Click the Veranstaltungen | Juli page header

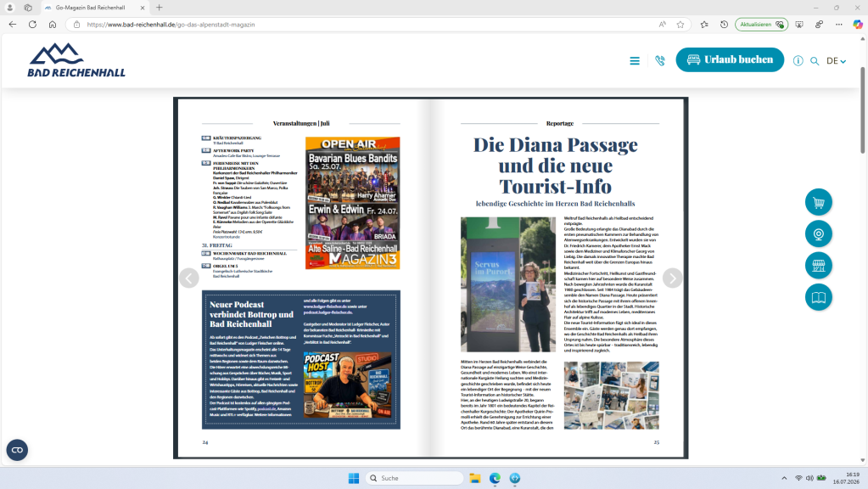pos(301,123)
